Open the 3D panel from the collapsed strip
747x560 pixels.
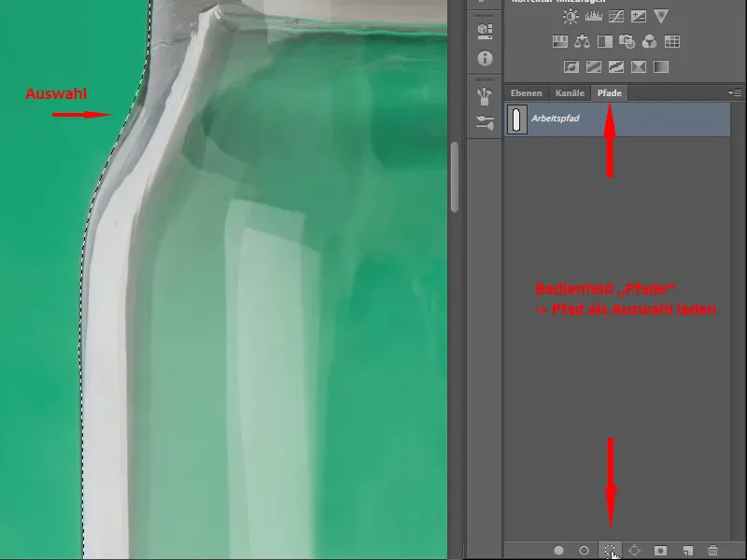(485, 32)
